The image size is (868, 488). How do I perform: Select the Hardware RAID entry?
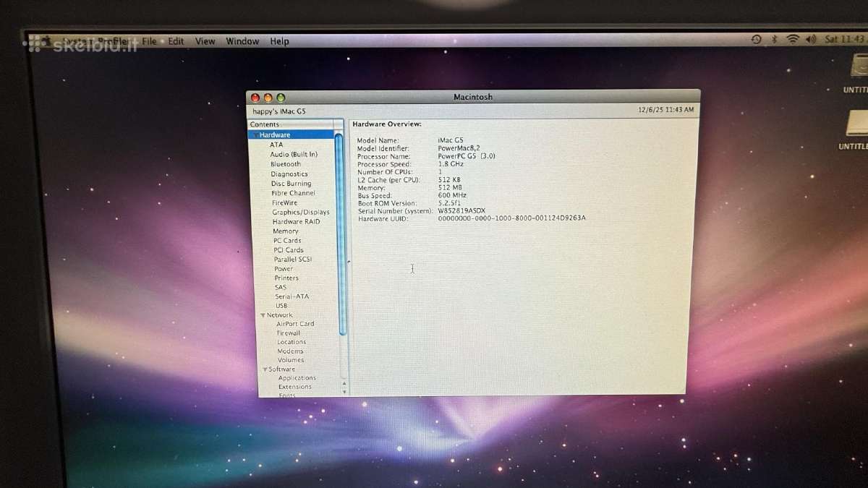[296, 222]
